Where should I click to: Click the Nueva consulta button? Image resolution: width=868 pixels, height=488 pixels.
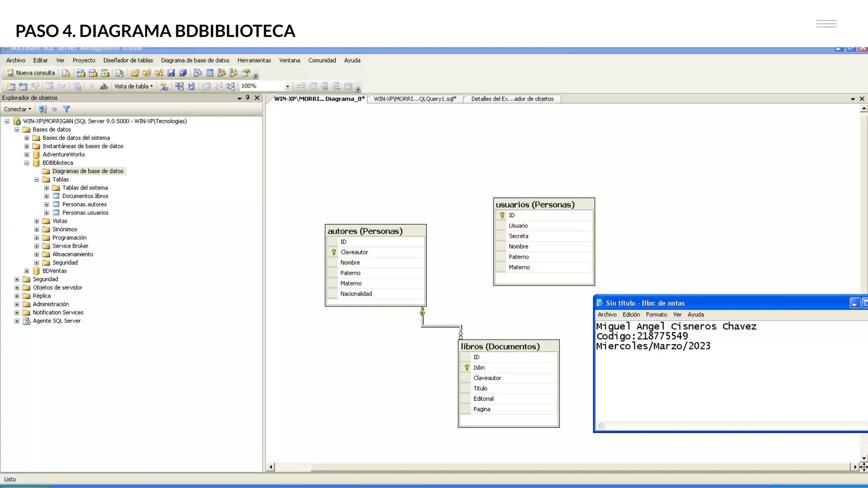tap(31, 73)
